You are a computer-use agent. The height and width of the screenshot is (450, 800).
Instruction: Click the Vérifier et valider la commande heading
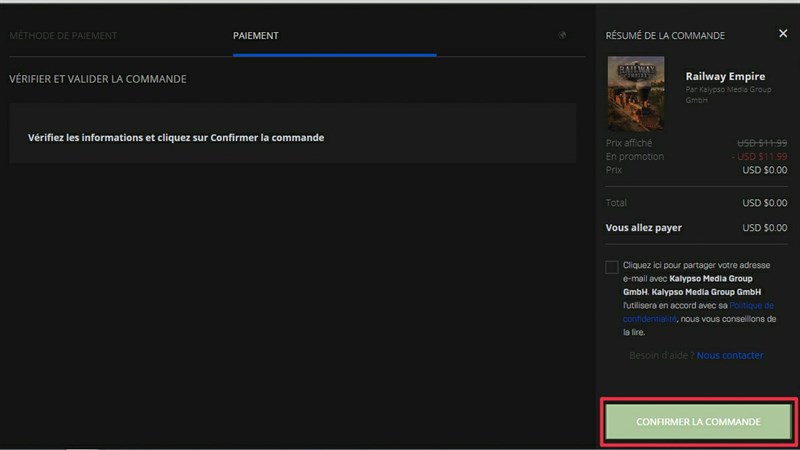[98, 79]
